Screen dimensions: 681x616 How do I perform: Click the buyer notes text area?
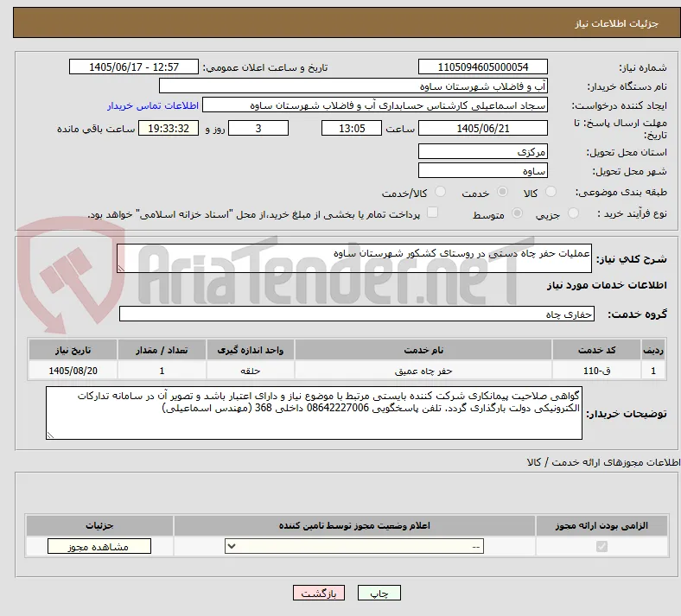(314, 413)
